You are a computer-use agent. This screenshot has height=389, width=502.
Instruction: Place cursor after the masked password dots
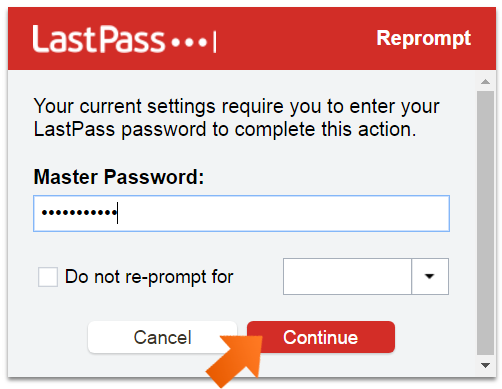click(118, 213)
